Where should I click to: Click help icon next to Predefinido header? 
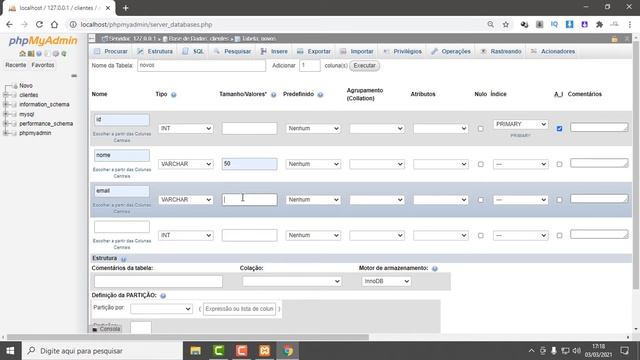point(320,95)
